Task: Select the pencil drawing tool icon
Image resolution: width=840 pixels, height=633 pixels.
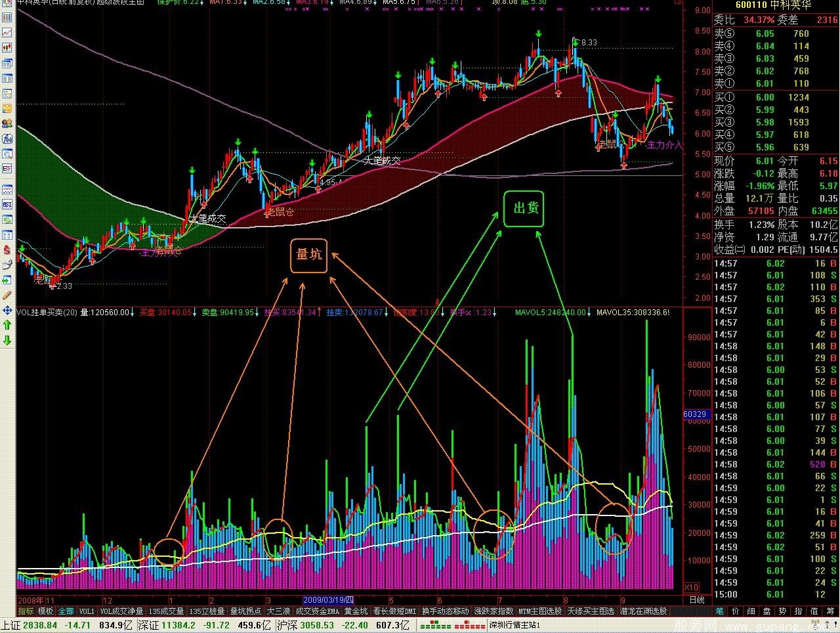Action: (7, 295)
